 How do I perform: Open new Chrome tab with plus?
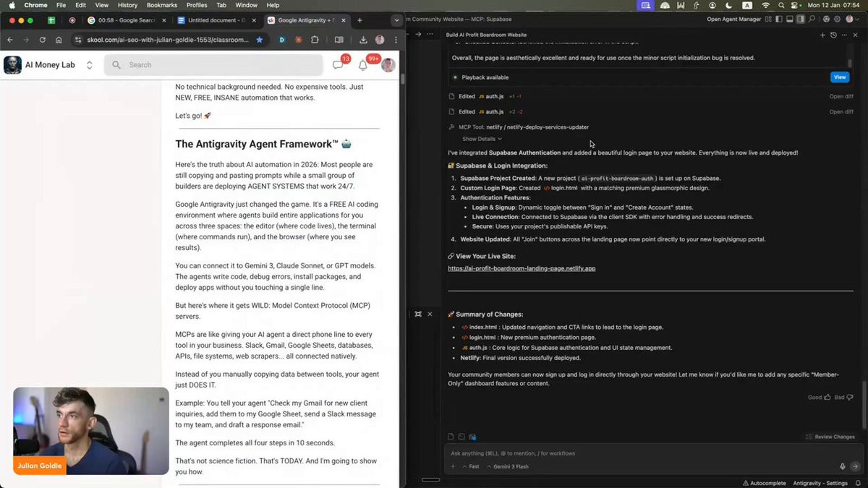[359, 20]
